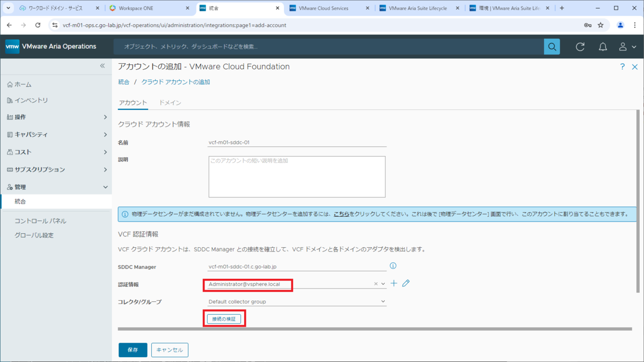Open the tab search dropdown arrow
Viewport: 644px width, 362px height.
coord(8,8)
